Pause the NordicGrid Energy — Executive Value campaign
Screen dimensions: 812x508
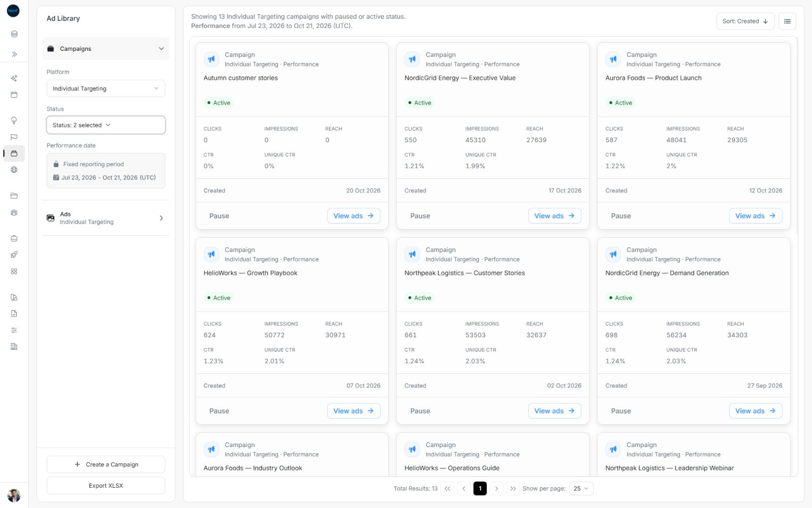pyautogui.click(x=420, y=216)
